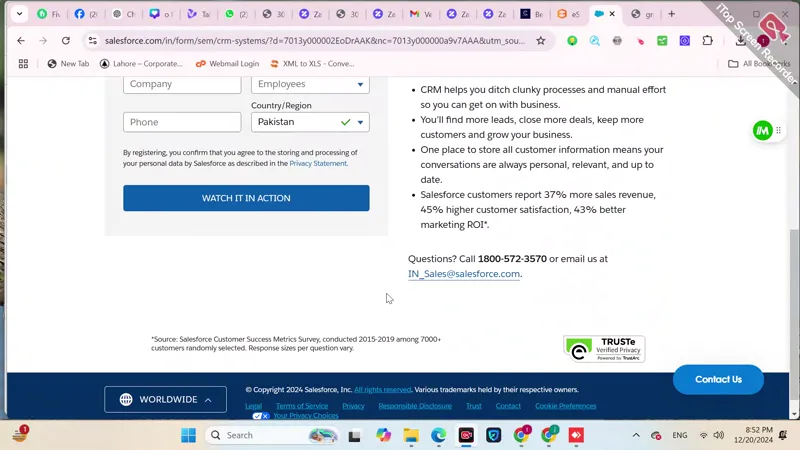This screenshot has width=800, height=450.
Task: Open the Privacy Statement link
Action: pos(318,163)
